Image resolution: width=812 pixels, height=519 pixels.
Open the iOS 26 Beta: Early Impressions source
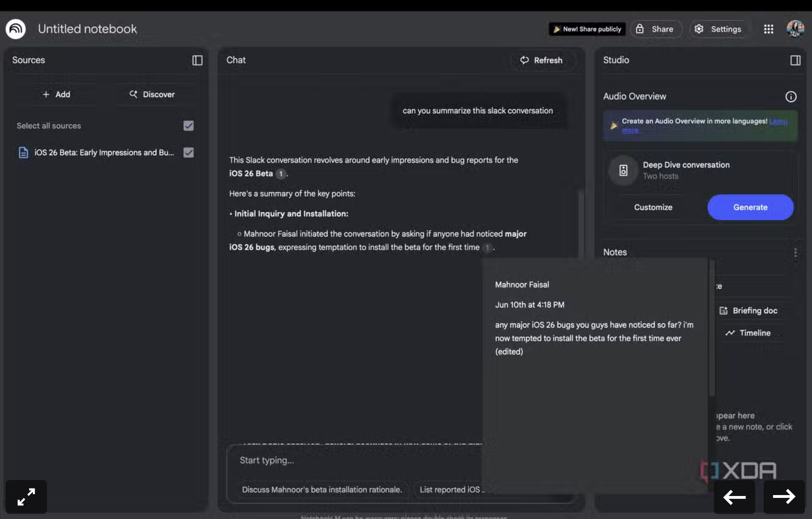coord(104,153)
